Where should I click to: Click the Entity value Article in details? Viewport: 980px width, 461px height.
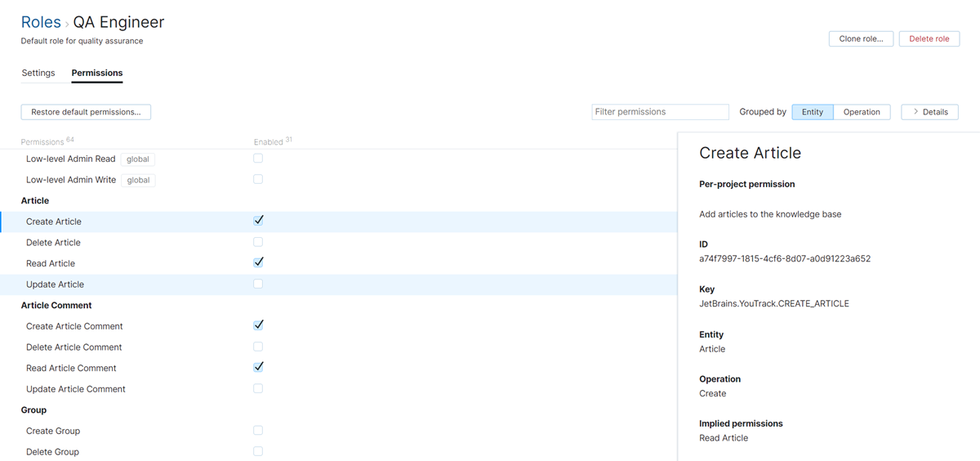click(x=712, y=349)
